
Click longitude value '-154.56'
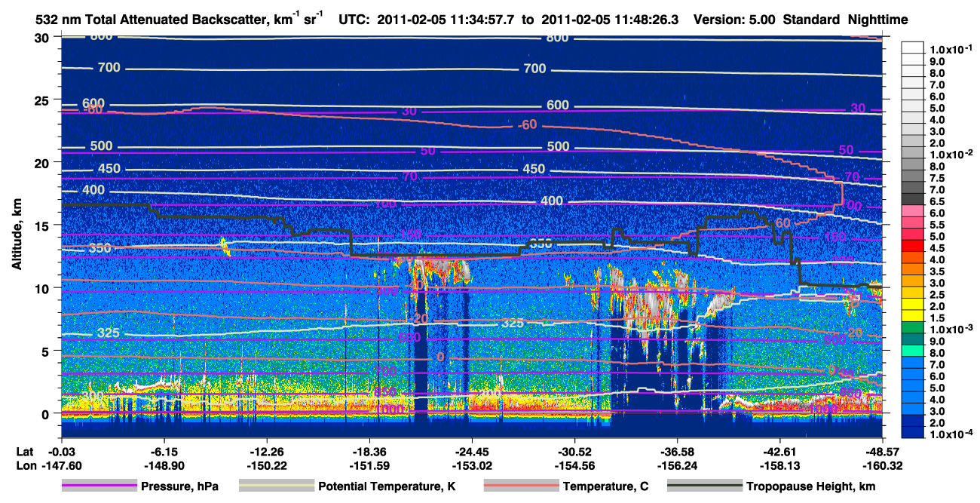coord(574,465)
